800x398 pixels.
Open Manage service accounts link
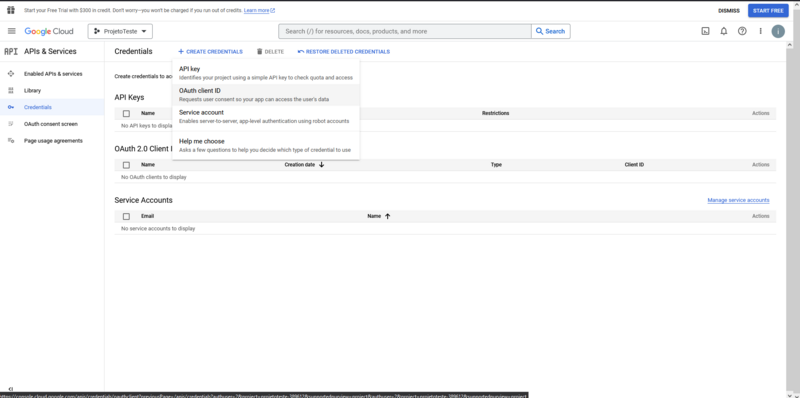coord(738,200)
